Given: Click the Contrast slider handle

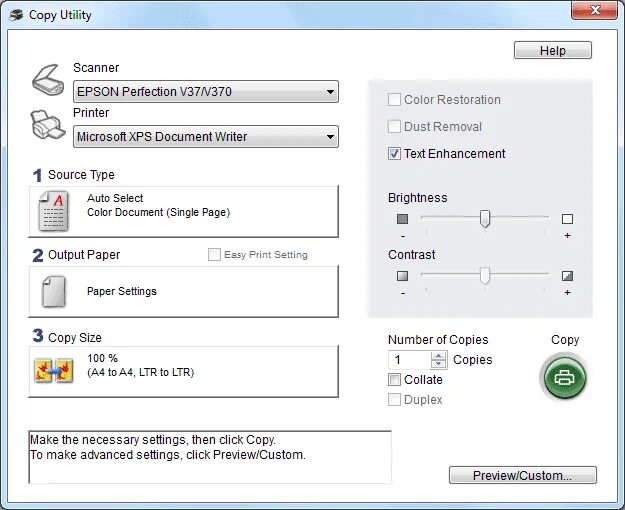Looking at the screenshot, I should pyautogui.click(x=485, y=276).
